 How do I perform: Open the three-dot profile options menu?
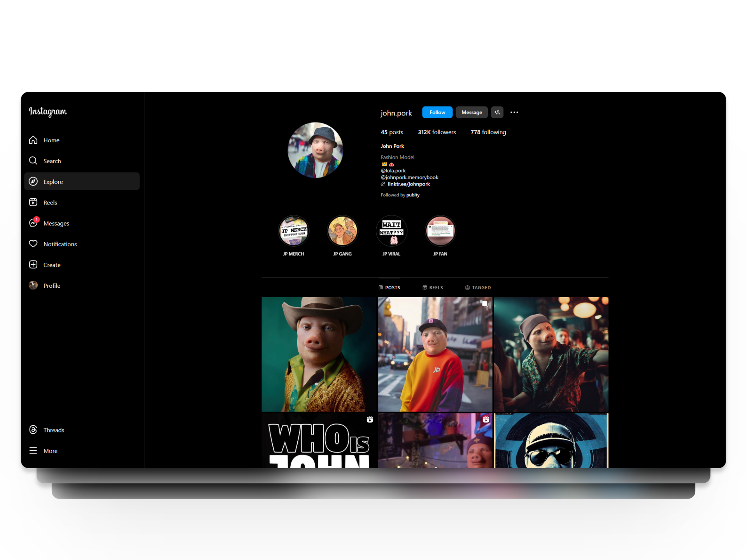click(x=514, y=112)
